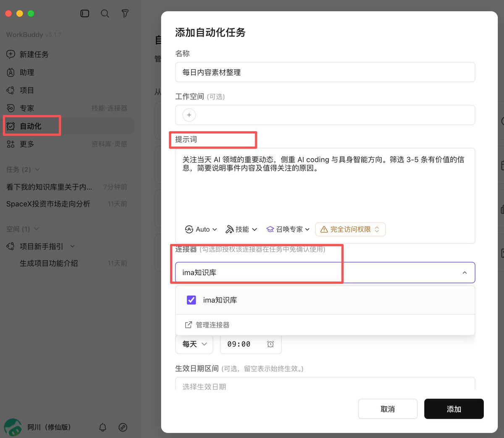The height and width of the screenshot is (438, 504).
Task: Click the alarm clock icon beside 09:00
Action: (x=270, y=344)
